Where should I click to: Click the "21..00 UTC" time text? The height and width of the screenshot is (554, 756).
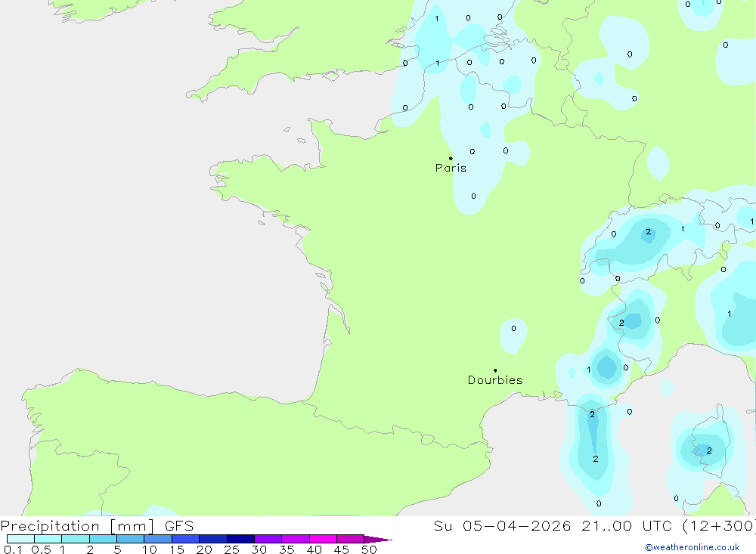point(627,526)
